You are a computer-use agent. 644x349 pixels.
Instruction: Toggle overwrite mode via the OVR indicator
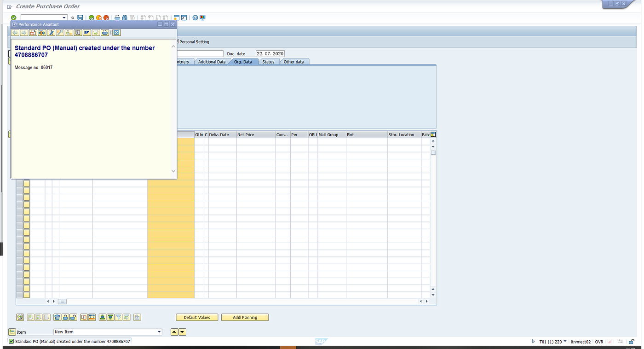[599, 342]
